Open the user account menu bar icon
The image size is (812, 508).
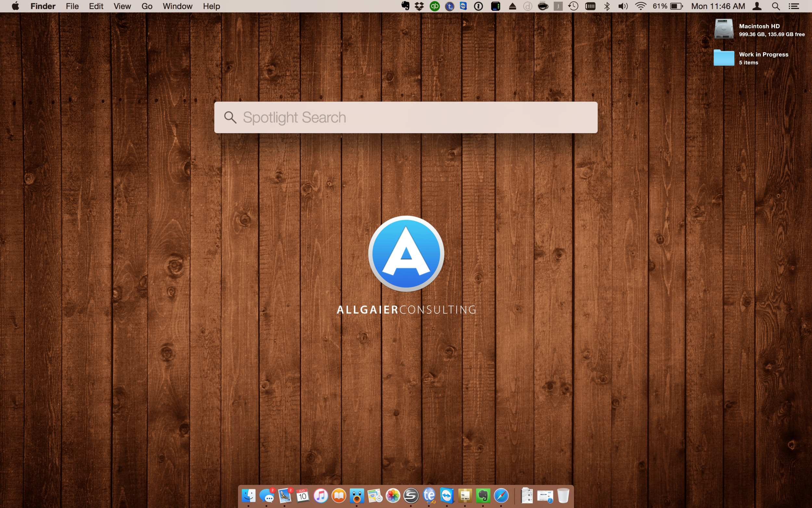(x=757, y=6)
